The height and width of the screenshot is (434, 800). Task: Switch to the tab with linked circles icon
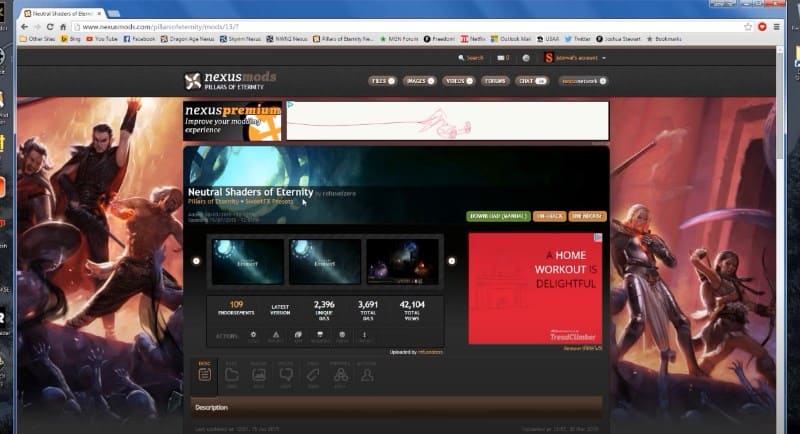pos(340,375)
